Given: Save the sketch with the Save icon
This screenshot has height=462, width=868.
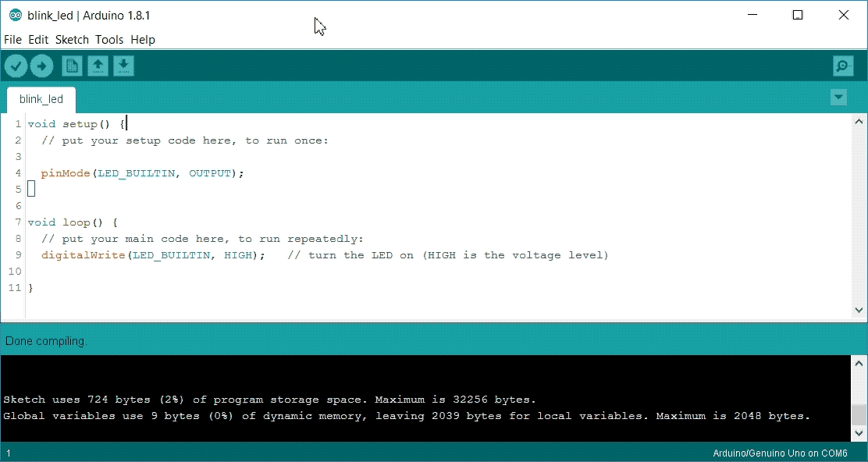Looking at the screenshot, I should point(123,66).
